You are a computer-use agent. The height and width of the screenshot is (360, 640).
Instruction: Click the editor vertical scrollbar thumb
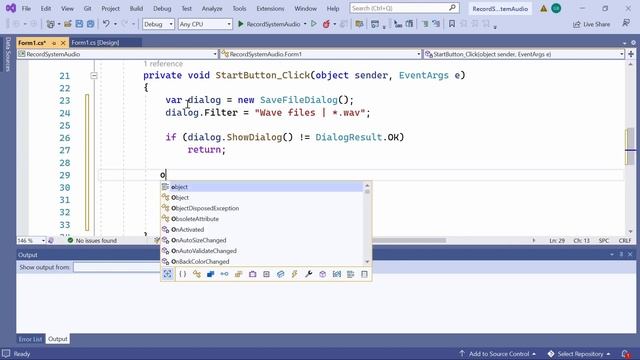click(x=630, y=147)
